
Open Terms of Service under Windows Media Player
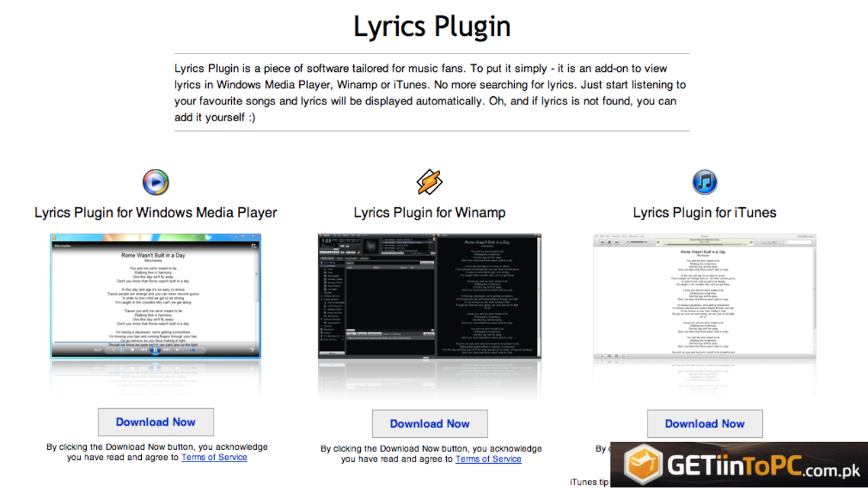pos(214,457)
